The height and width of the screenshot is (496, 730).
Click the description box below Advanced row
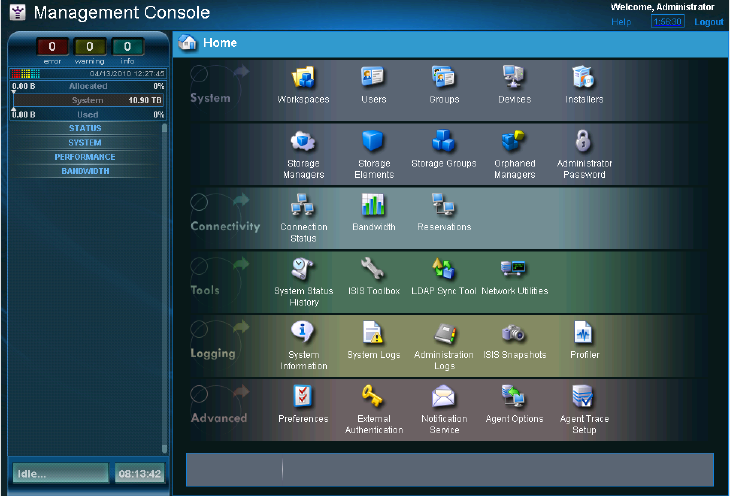pyautogui.click(x=450, y=470)
